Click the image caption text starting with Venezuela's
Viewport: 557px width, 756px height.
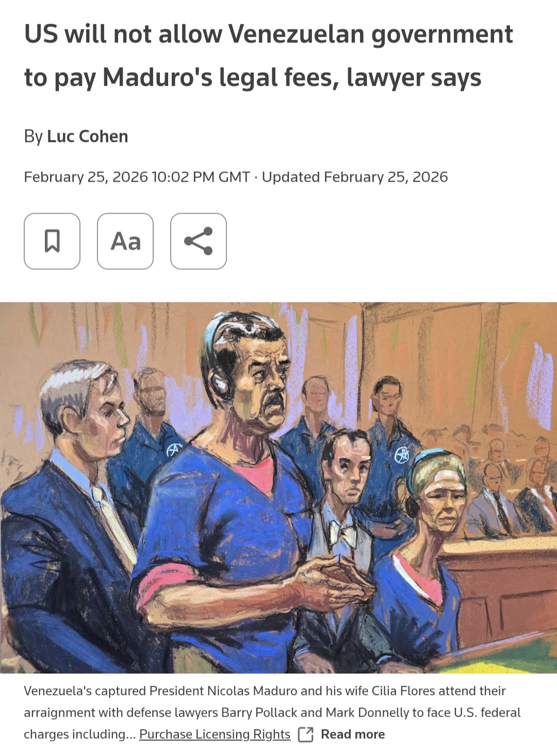272,712
